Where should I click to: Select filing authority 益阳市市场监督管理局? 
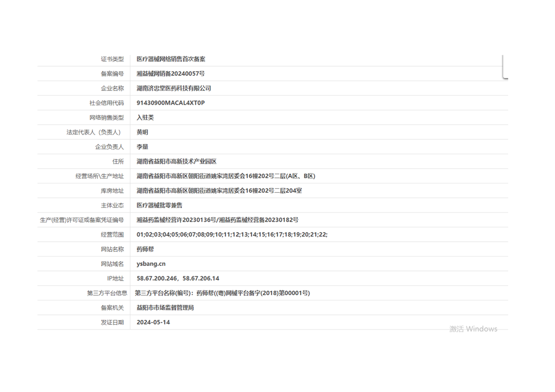coord(165,307)
